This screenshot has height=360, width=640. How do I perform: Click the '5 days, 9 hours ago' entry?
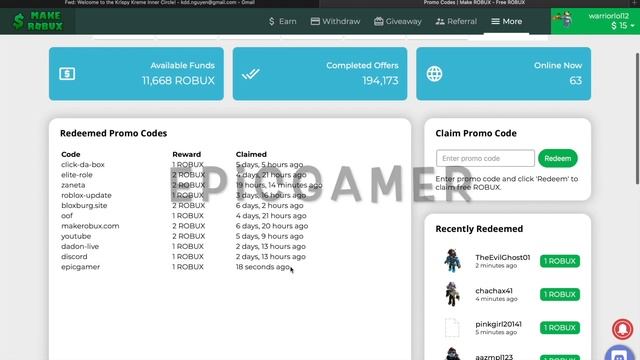(x=269, y=236)
